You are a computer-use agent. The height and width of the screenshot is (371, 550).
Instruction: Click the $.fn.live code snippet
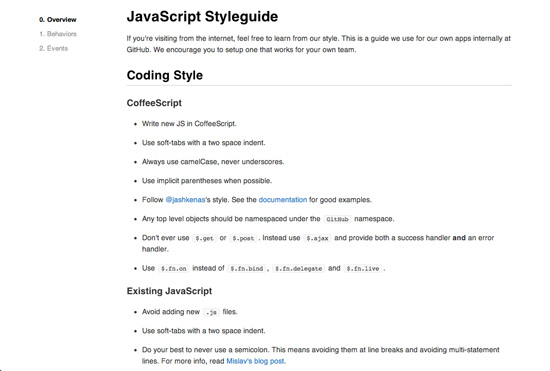(363, 269)
